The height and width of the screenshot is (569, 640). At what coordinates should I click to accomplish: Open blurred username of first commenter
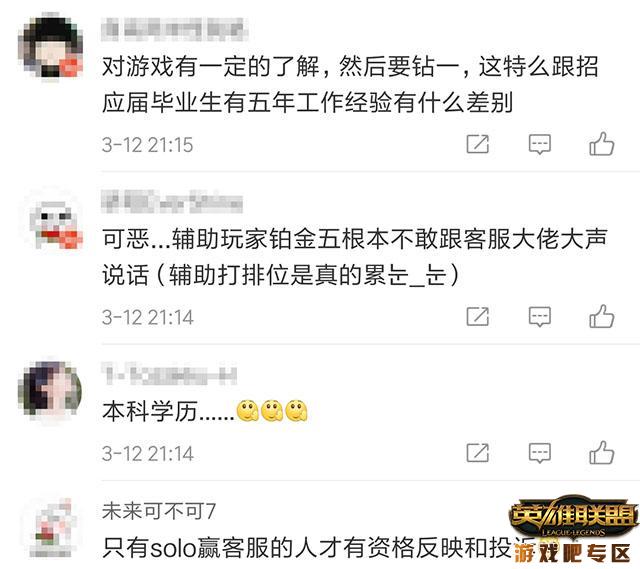pos(175,29)
